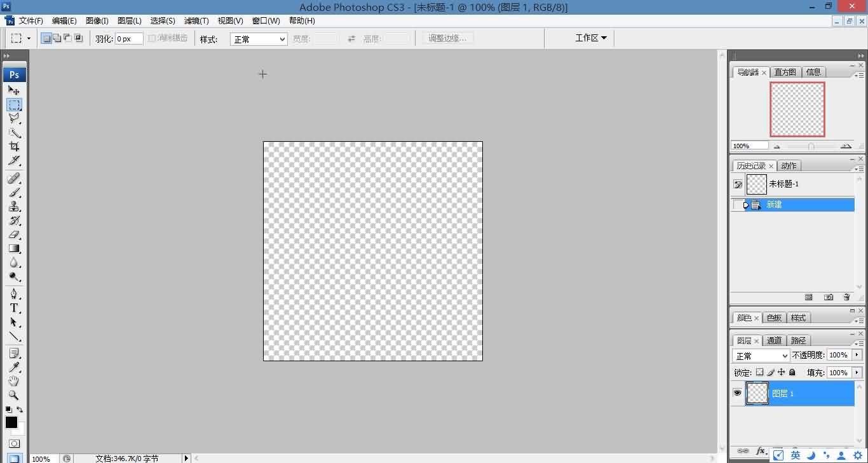This screenshot has height=463, width=868.
Task: Open the tool preset picker arrow
Action: click(29, 38)
